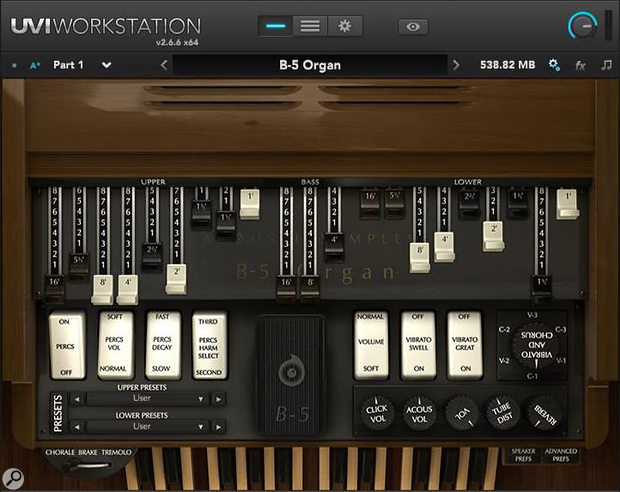Click the PRESETS vertical label
The image size is (620, 492).
point(58,413)
